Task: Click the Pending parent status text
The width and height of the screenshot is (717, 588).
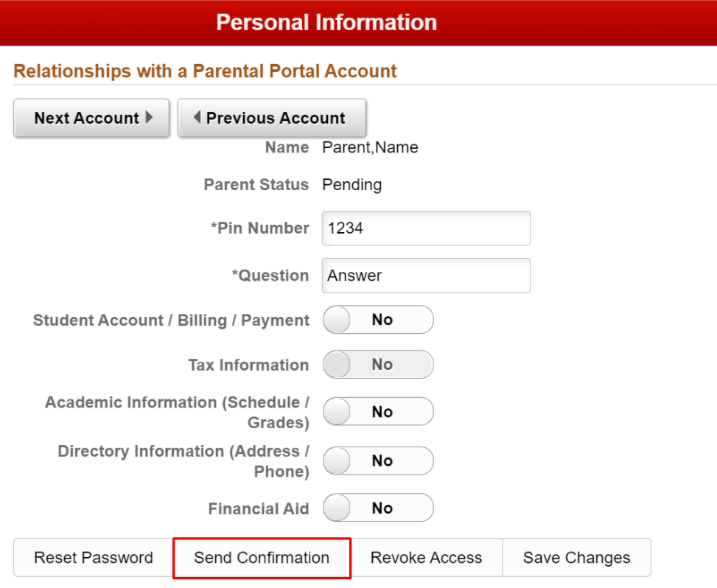Action: click(x=351, y=184)
